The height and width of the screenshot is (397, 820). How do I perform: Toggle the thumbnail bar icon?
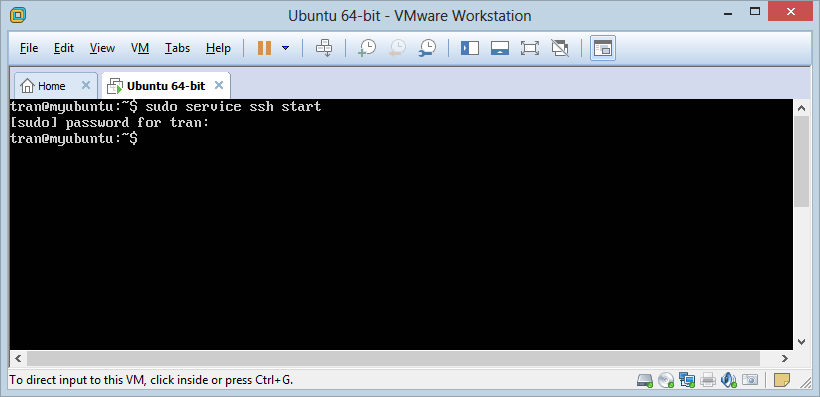(x=500, y=48)
